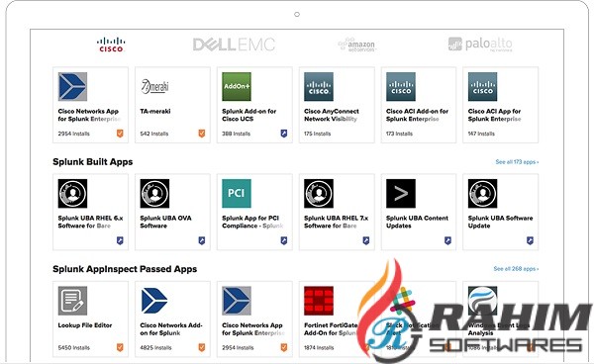Click blue badge on PCI Compliance card
Viewport: 594px width, 364px height.
tap(284, 240)
